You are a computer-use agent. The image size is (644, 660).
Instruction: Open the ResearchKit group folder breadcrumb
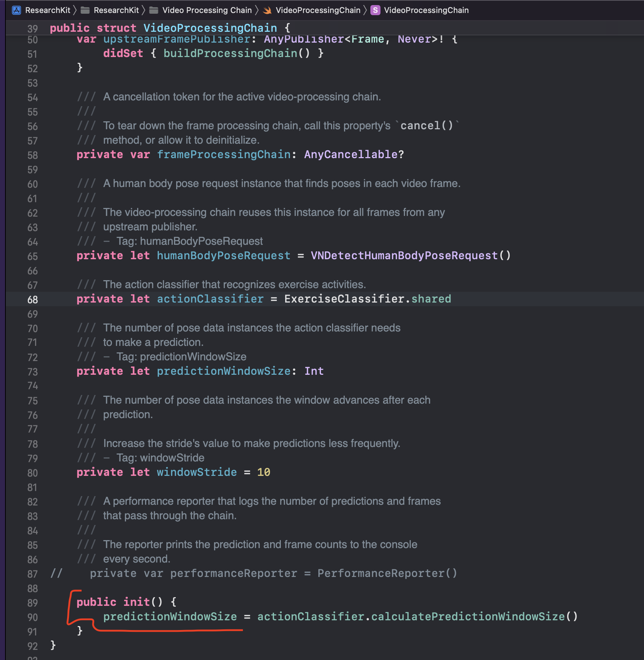pyautogui.click(x=116, y=10)
